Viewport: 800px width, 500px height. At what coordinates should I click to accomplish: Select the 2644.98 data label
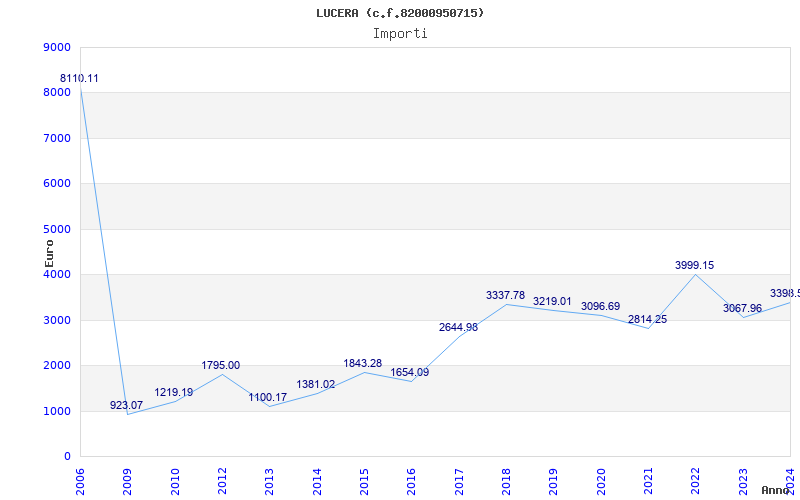click(x=459, y=328)
